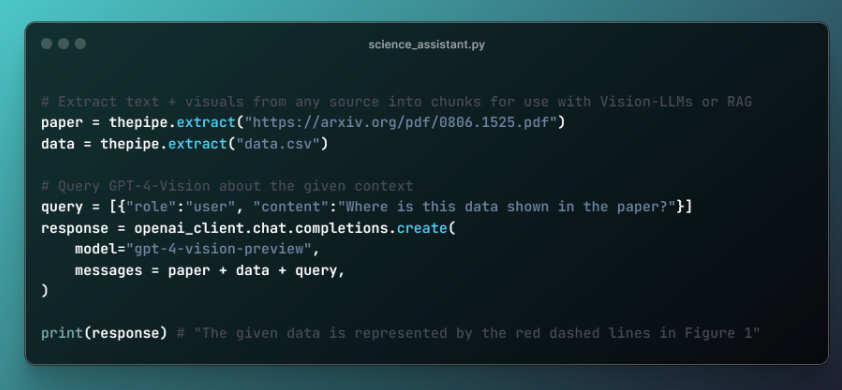Click the "# Query GPT-4-Vision" comment
The width and height of the screenshot is (842, 390).
pos(227,186)
